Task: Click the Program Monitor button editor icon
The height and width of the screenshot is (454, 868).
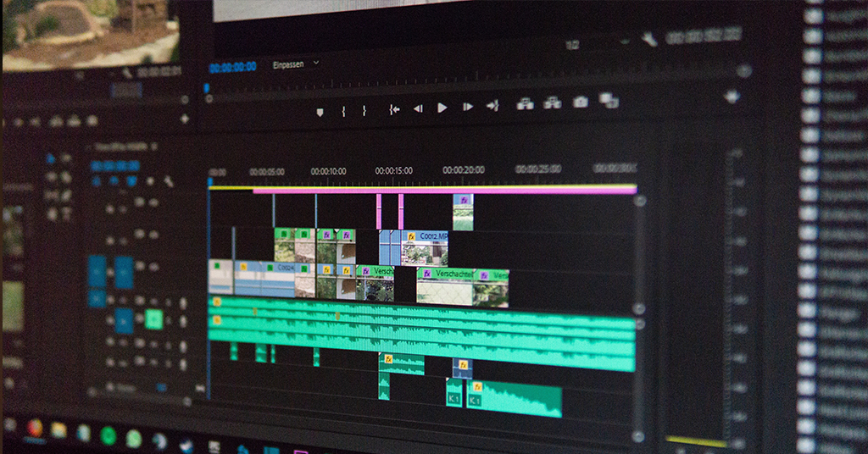Action: pyautogui.click(x=732, y=97)
